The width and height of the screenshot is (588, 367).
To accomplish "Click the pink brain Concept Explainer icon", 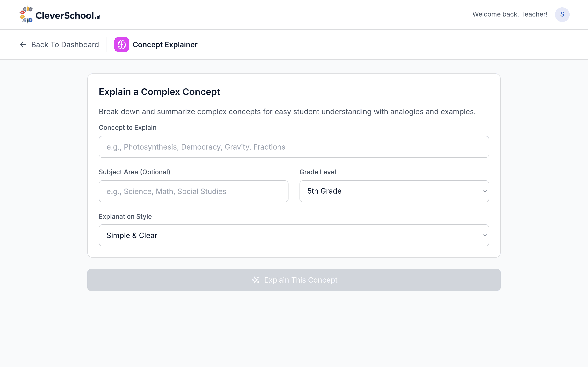I will (122, 44).
